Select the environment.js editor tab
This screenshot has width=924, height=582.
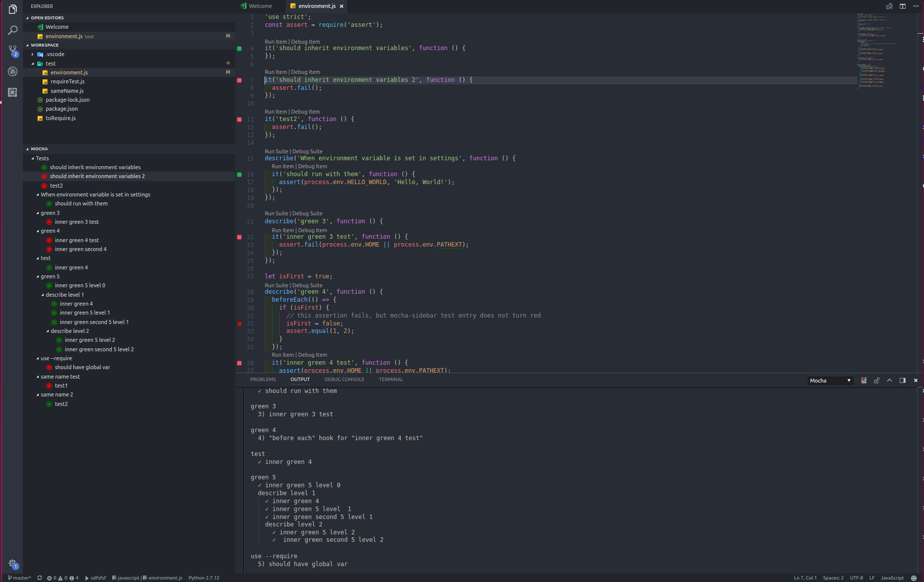(317, 6)
